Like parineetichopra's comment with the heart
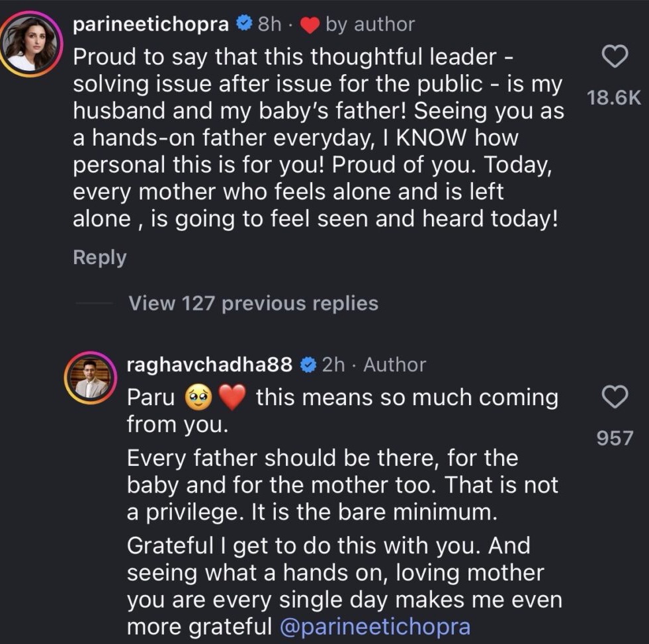Image resolution: width=649 pixels, height=644 pixels. pos(616,58)
